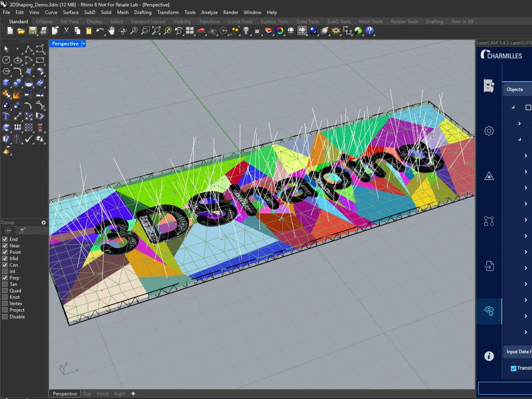The image size is (532, 399).
Task: Switch to the Top viewport tab
Action: click(x=87, y=394)
